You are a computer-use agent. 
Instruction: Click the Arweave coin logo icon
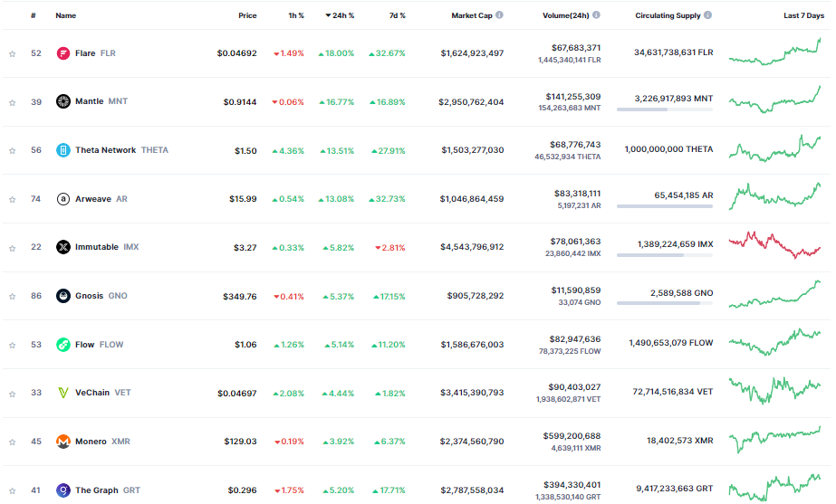[63, 198]
